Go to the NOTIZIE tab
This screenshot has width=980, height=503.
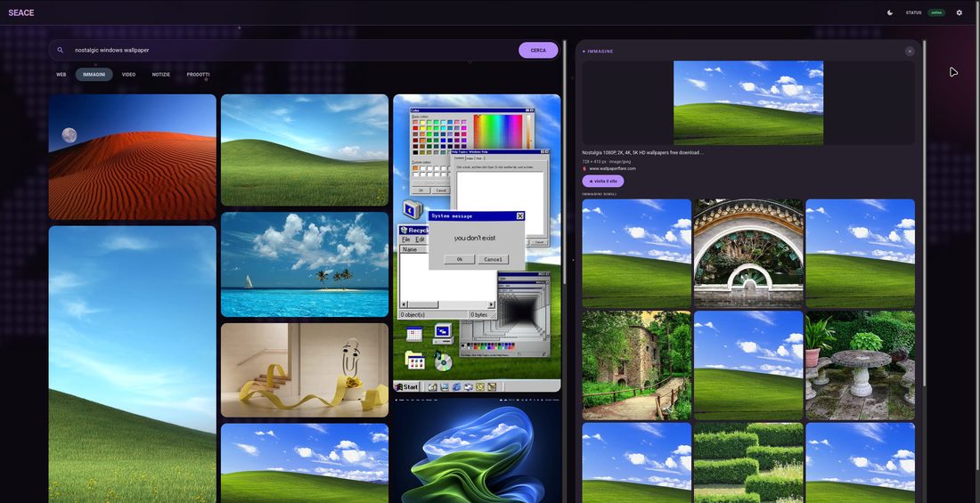(160, 75)
